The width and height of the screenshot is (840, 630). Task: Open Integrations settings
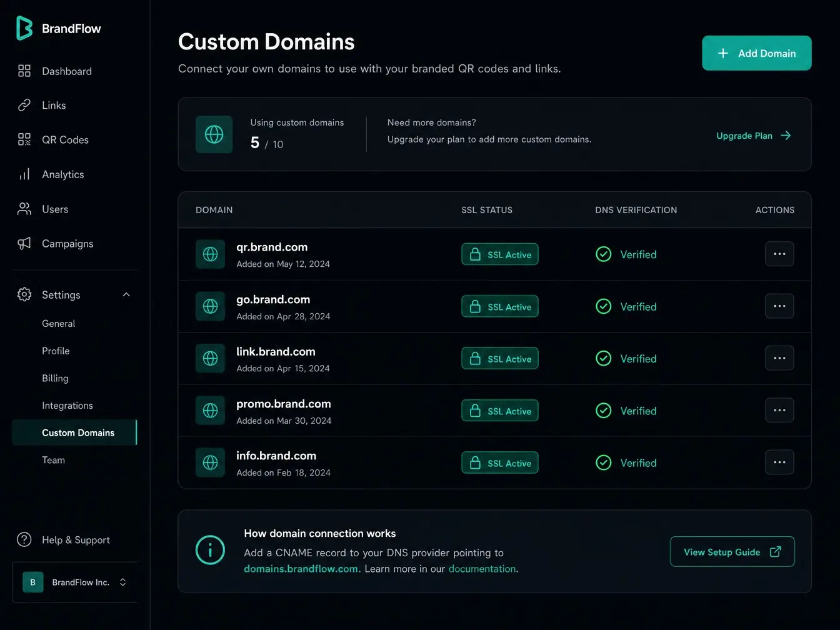[67, 406]
